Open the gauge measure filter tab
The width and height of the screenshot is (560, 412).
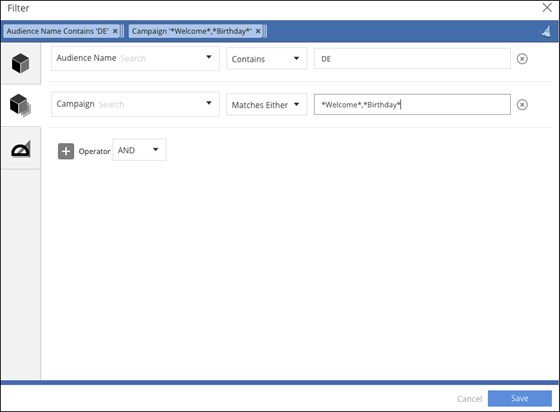[x=20, y=149]
